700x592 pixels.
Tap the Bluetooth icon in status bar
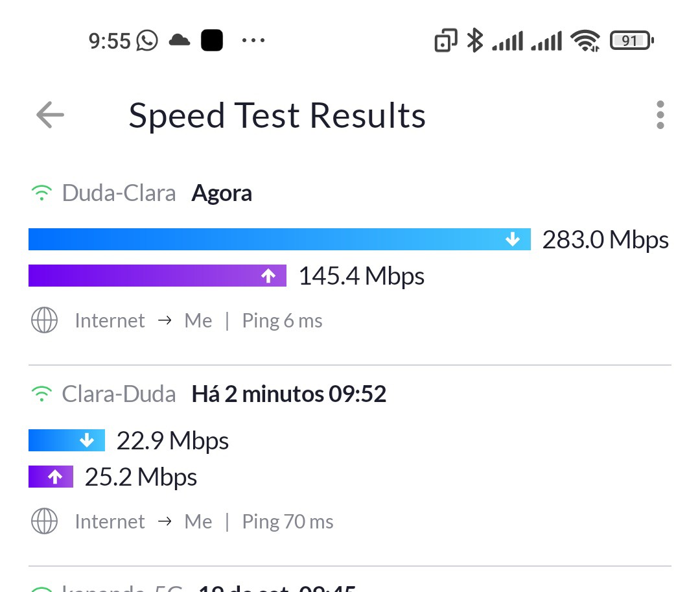(x=475, y=41)
